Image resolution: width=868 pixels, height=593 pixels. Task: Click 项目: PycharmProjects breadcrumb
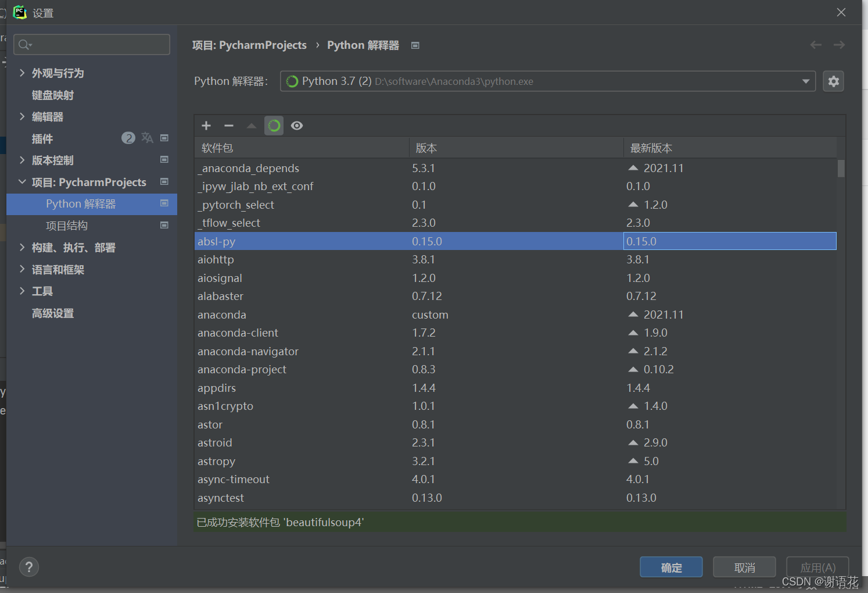click(x=249, y=45)
